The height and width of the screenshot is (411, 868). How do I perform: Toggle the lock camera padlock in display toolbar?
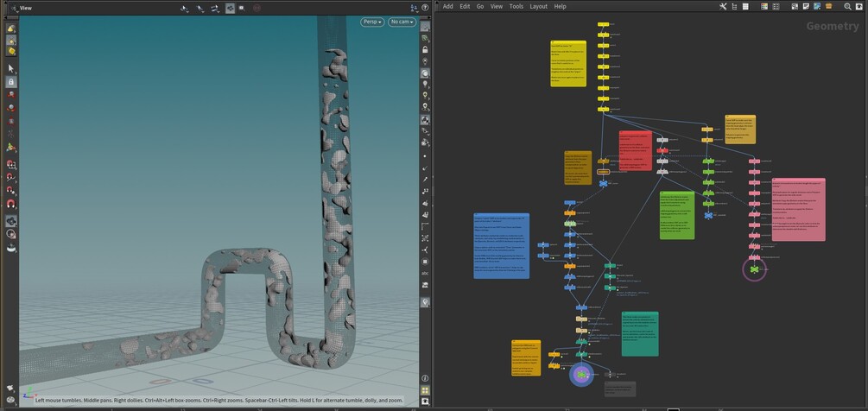425,50
